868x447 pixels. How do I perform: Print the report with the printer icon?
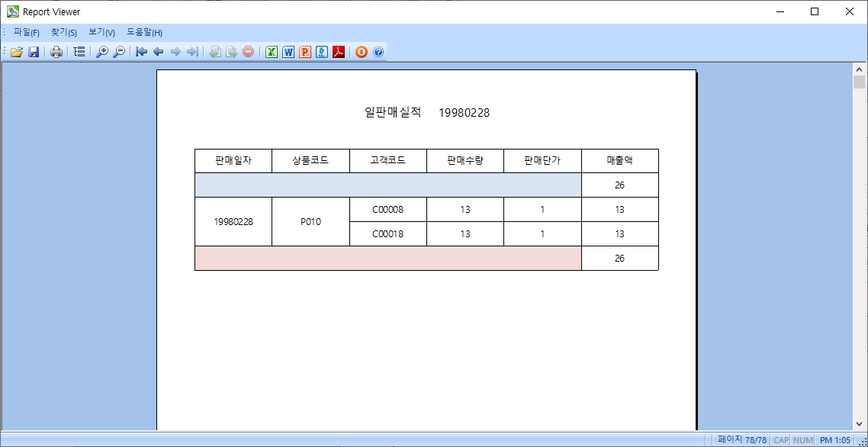56,52
